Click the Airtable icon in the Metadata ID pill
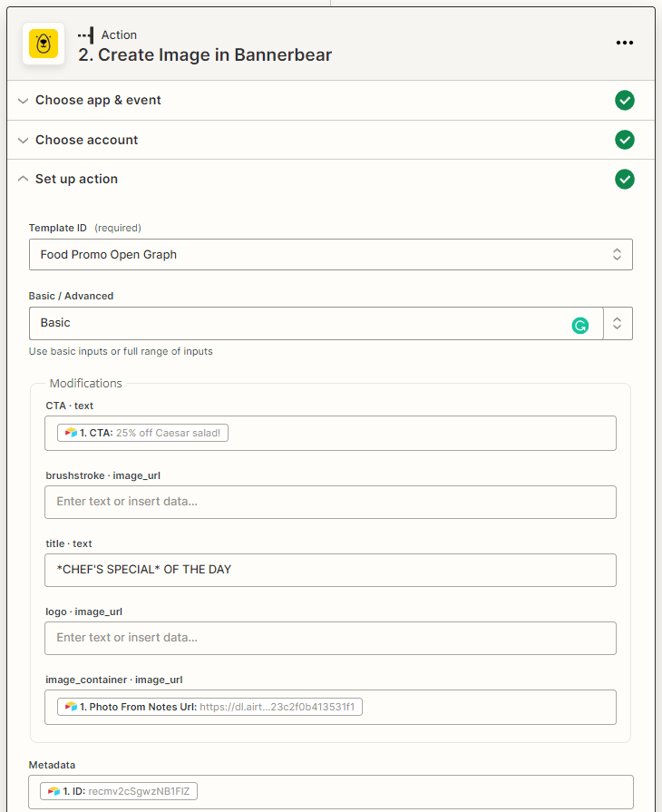The height and width of the screenshot is (812, 662). [x=54, y=791]
